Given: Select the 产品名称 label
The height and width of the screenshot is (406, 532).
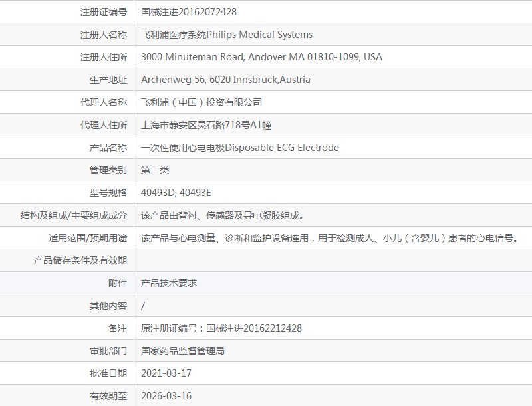Looking at the screenshot, I should click(x=108, y=148).
